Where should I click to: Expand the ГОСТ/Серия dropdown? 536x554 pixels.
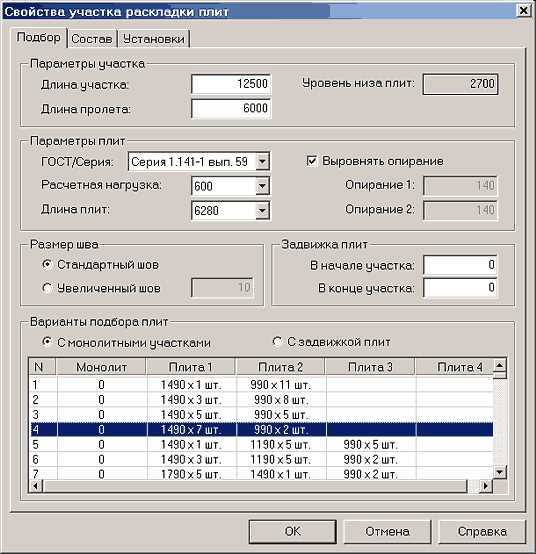pyautogui.click(x=262, y=162)
